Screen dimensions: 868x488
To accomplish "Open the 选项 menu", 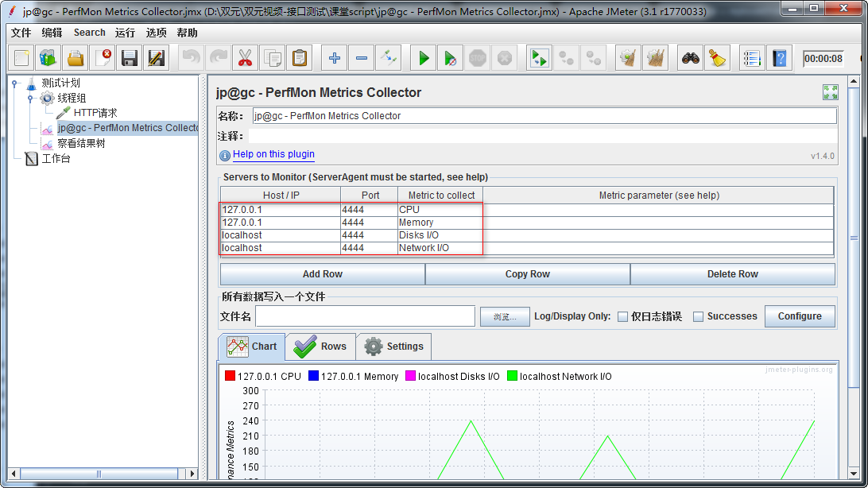I will point(156,33).
